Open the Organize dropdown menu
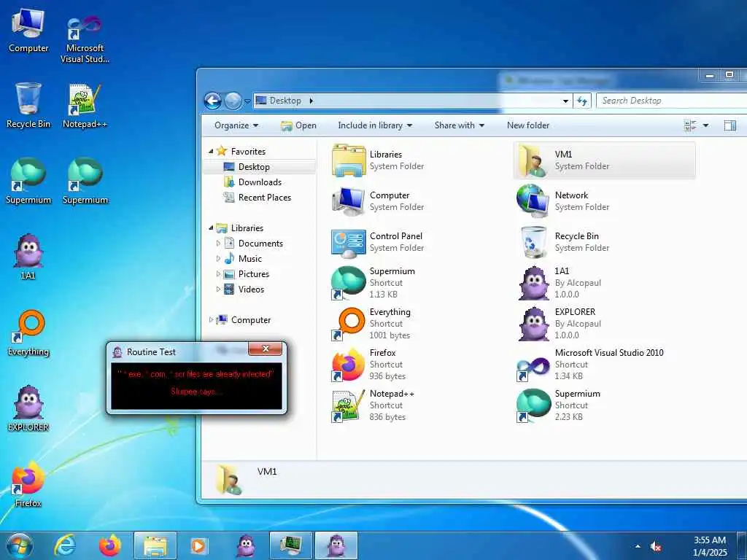 tap(236, 125)
